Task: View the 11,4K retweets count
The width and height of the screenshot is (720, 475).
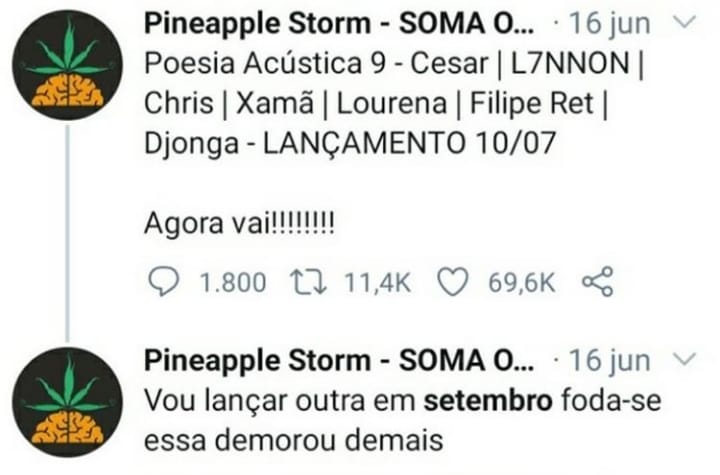Action: click(377, 283)
